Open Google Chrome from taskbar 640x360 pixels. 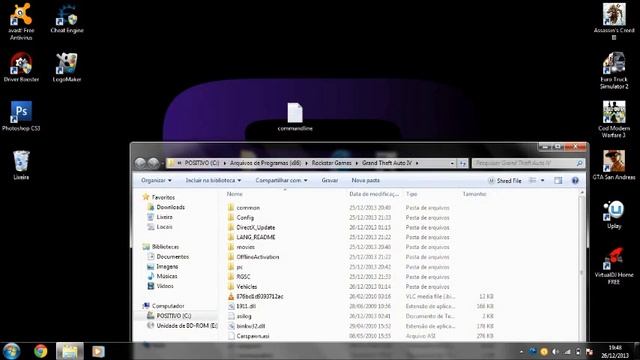(x=40, y=351)
